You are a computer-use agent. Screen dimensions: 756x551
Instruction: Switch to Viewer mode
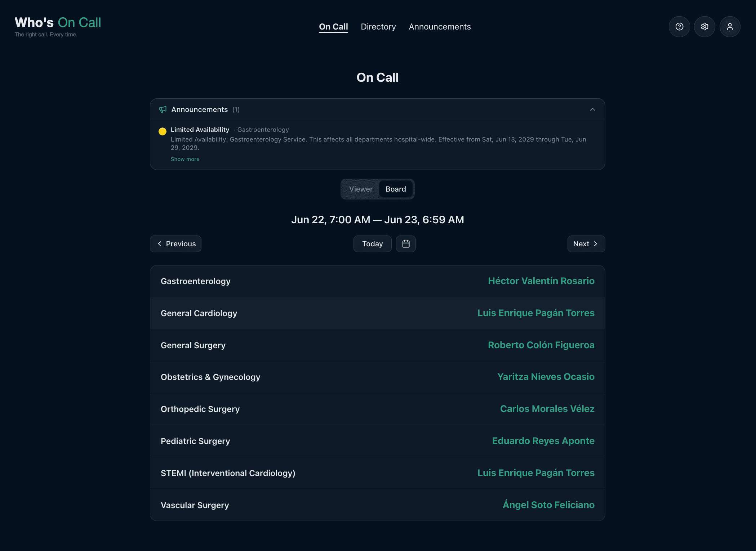point(361,189)
